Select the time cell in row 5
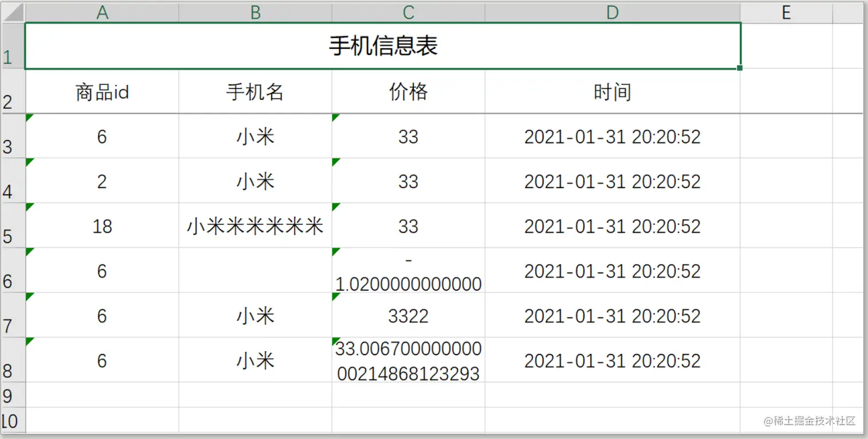This screenshot has height=439, width=868. tap(613, 226)
